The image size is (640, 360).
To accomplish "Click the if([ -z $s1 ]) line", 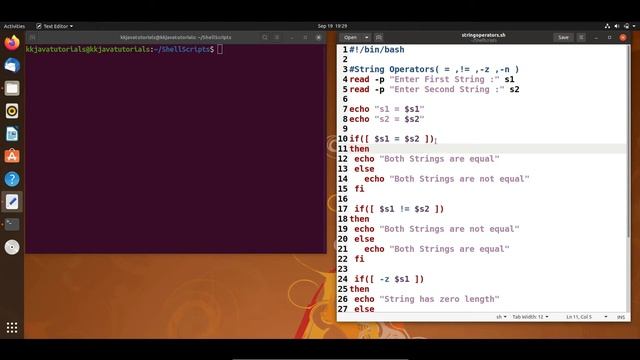I will coord(389,279).
